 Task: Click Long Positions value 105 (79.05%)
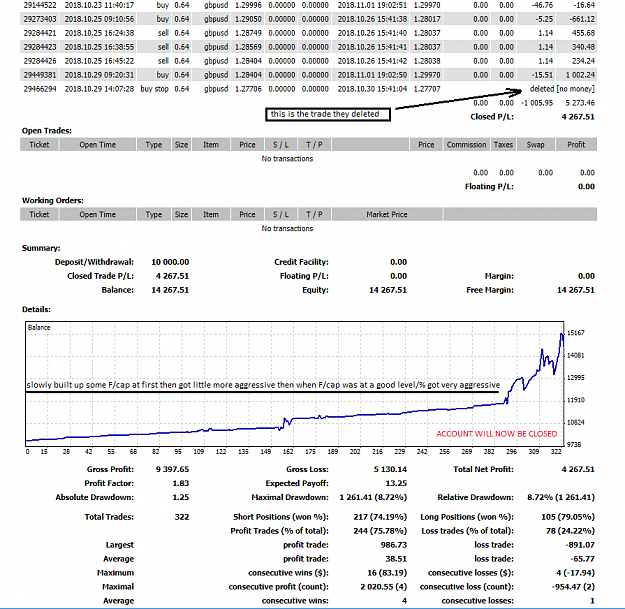(568, 517)
